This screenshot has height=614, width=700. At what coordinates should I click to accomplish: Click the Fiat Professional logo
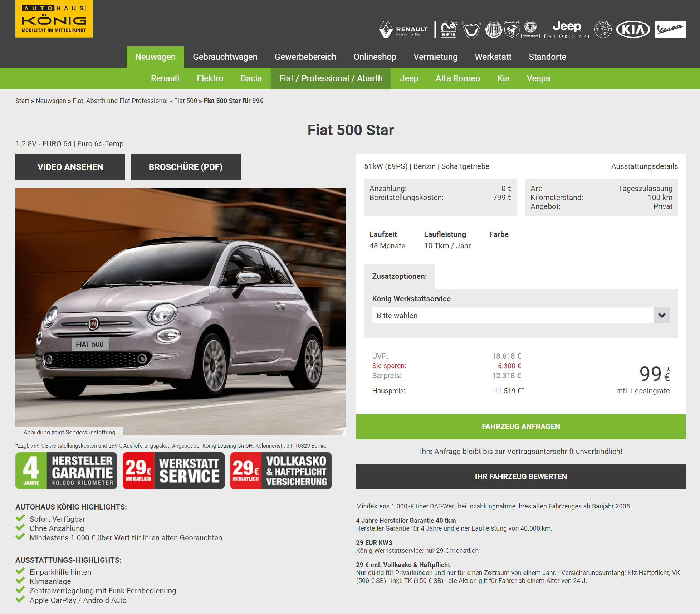530,29
